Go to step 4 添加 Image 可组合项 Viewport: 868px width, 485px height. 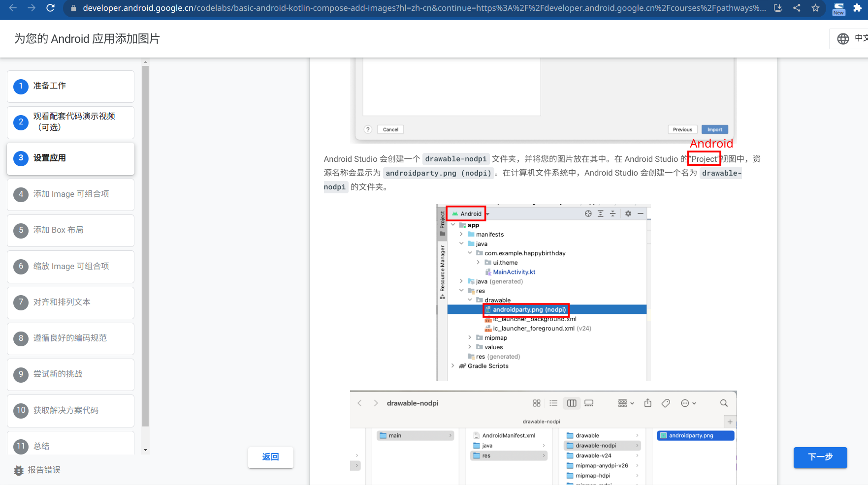click(x=70, y=194)
